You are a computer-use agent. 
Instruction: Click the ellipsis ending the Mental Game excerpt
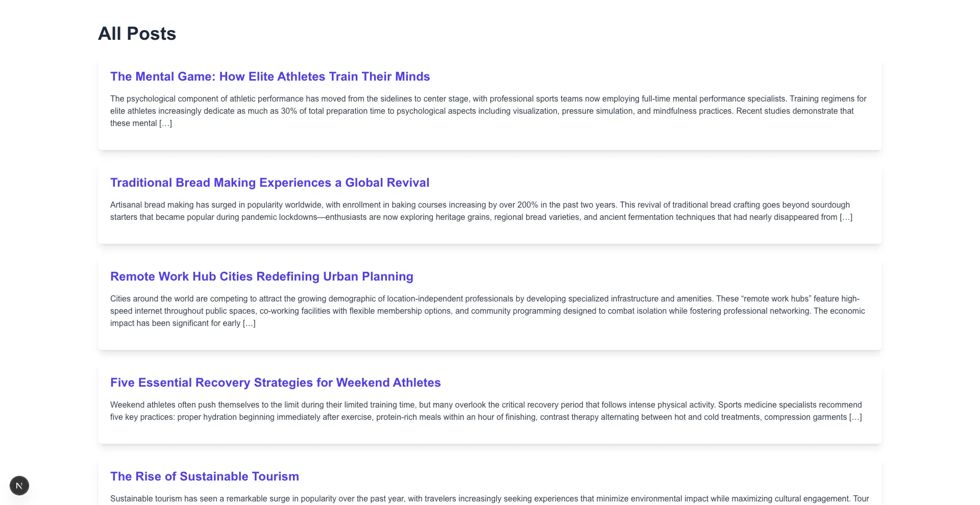pos(165,123)
